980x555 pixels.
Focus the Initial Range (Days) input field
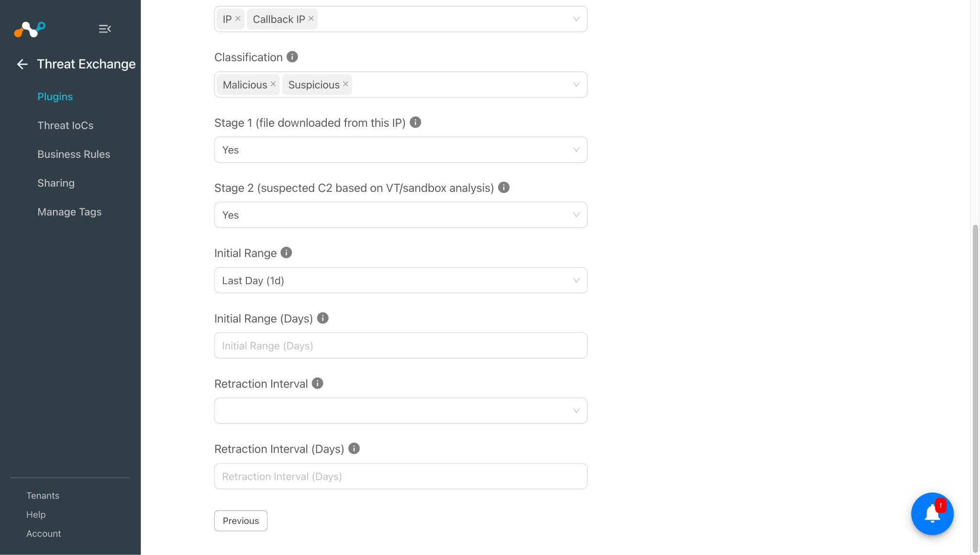pos(401,345)
